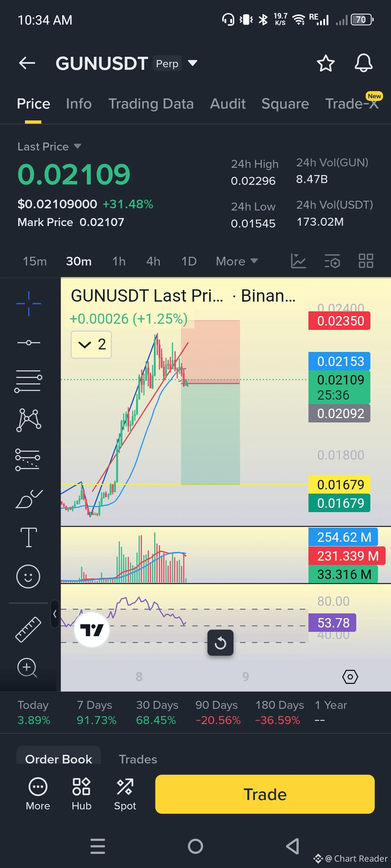Open the chart indicators line icon
Image resolution: width=391 pixels, height=868 pixels.
point(298,261)
